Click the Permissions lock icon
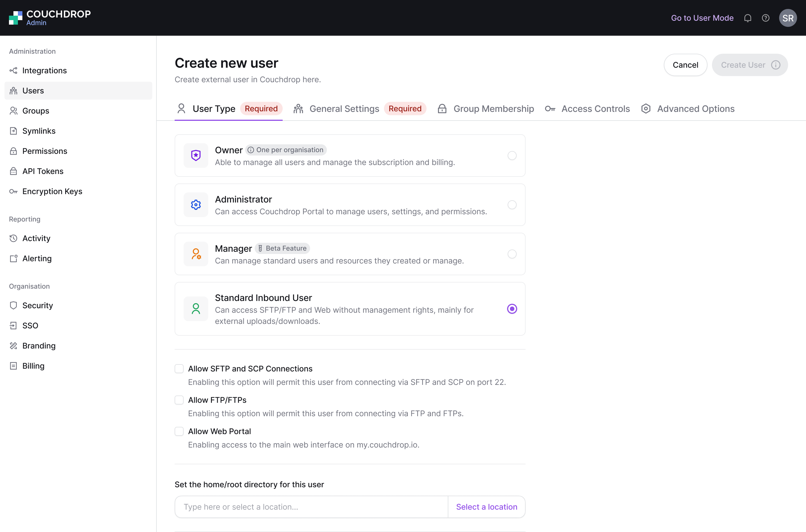This screenshot has height=532, width=806. click(13, 151)
